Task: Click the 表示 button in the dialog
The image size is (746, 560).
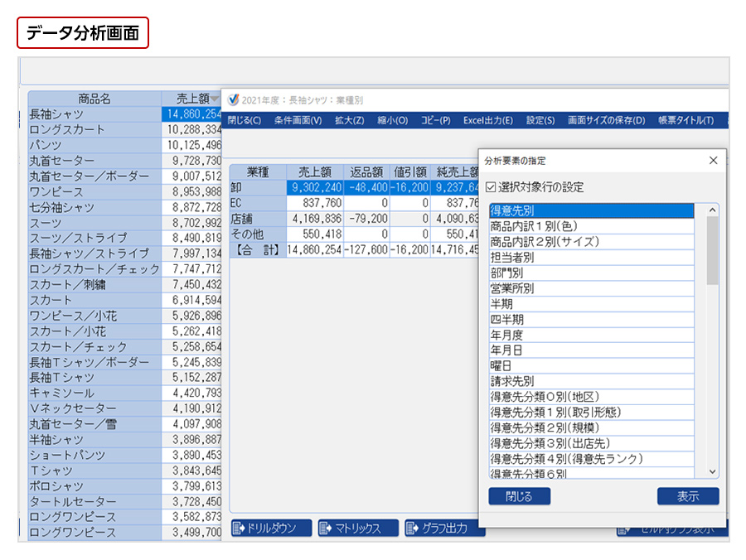Action: tap(688, 496)
